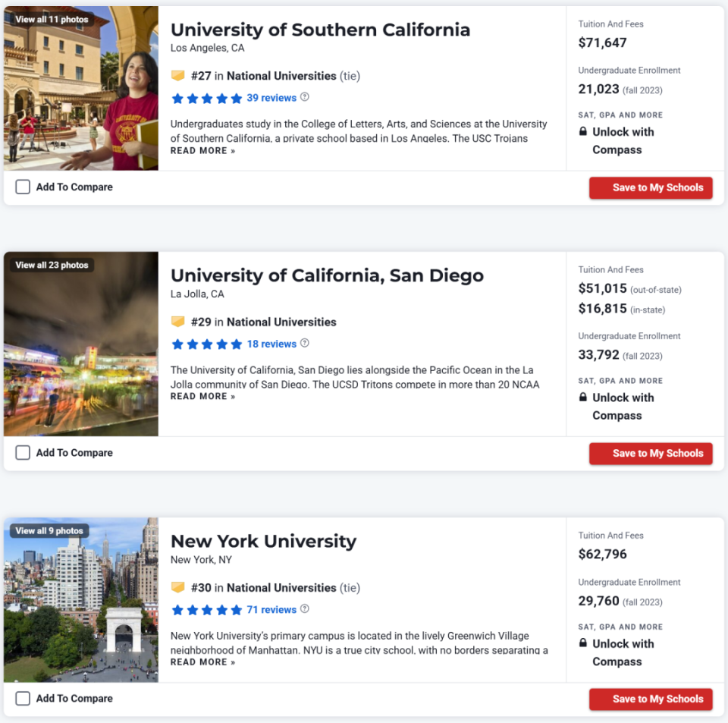This screenshot has width=728, height=723.
Task: Click the info icon beside 71 reviews
Action: 305,608
